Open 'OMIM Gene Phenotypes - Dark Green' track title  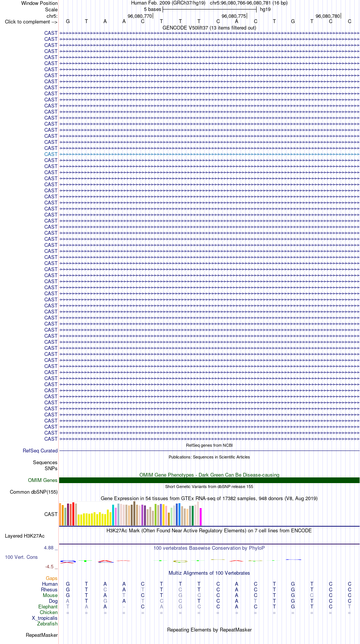[x=209, y=475]
